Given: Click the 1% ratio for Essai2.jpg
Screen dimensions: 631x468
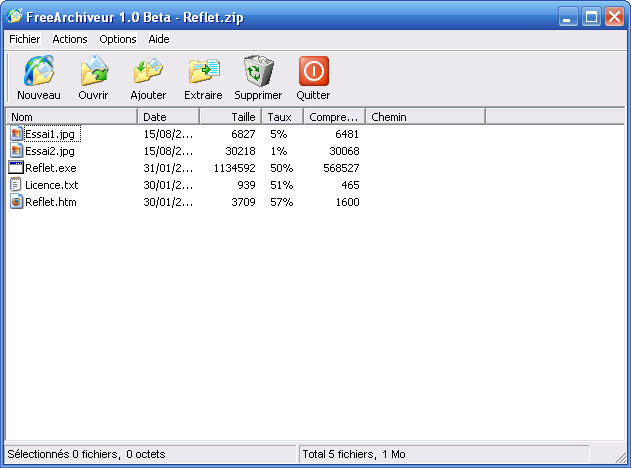Looking at the screenshot, I should tap(278, 151).
